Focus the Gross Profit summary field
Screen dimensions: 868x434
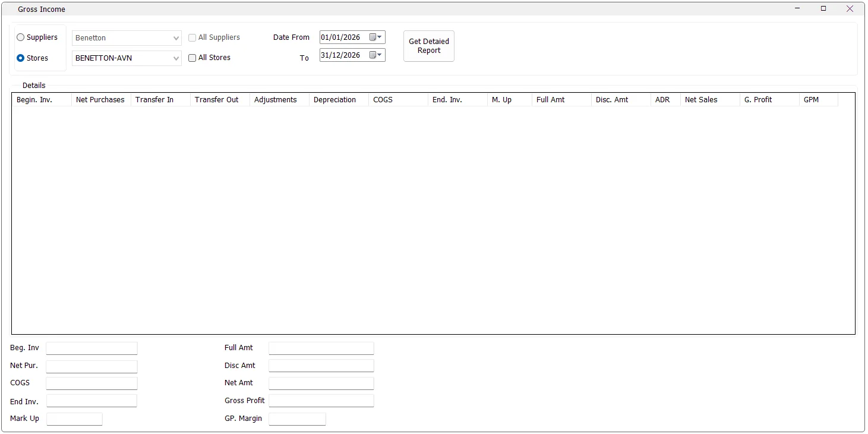click(321, 401)
